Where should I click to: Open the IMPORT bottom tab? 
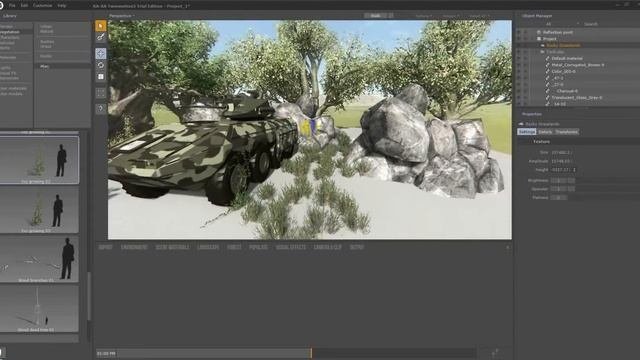pos(106,247)
